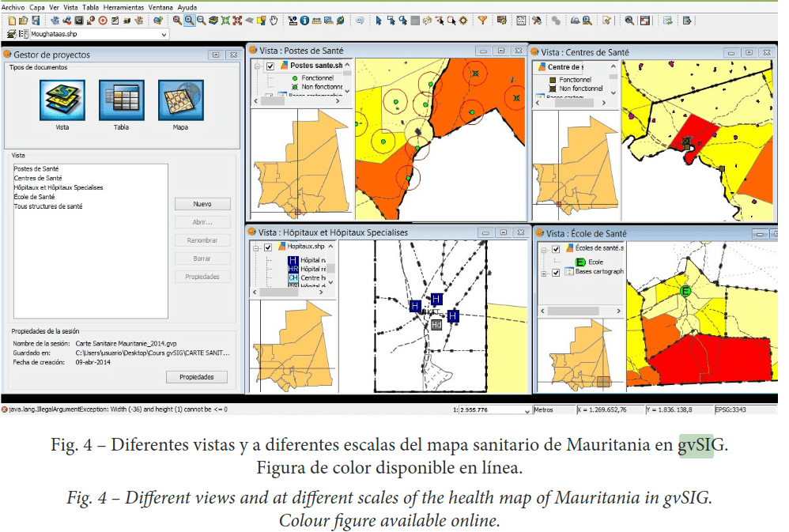Select the Tabla document type icon

pos(121,100)
